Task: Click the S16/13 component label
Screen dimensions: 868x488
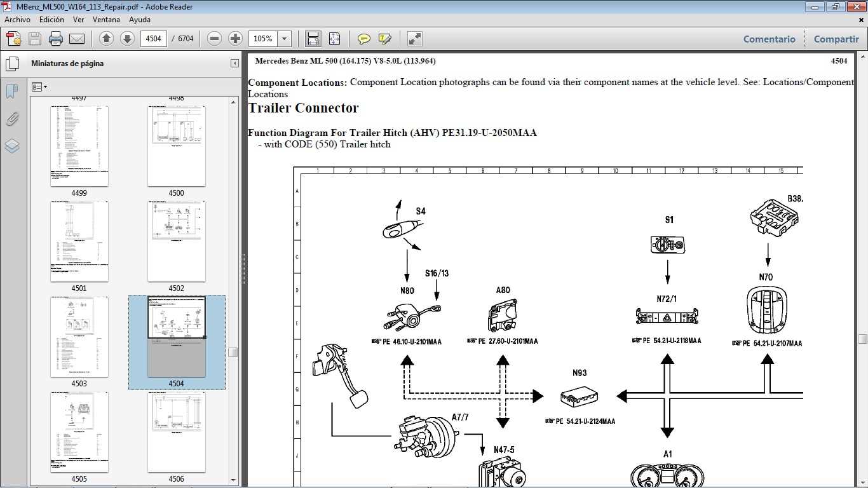Action: (437, 273)
